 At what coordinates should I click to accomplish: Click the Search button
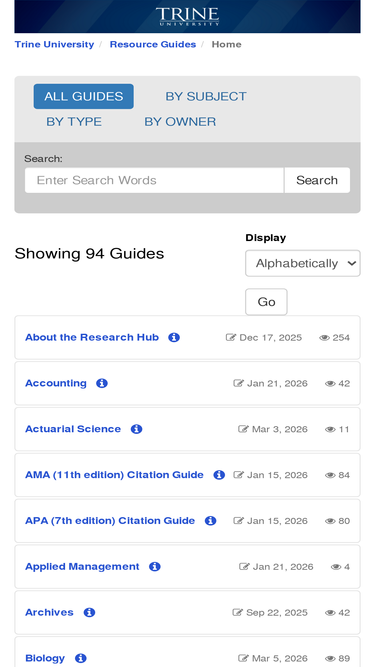(x=317, y=180)
